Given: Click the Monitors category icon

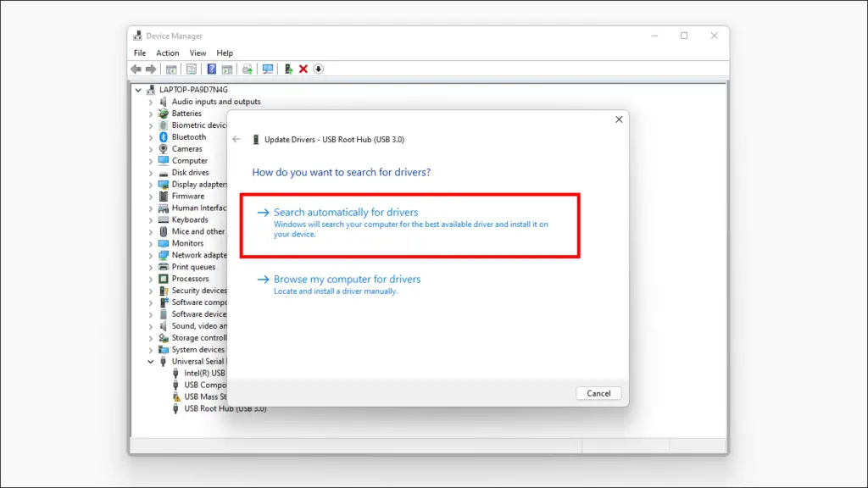Looking at the screenshot, I should point(164,243).
